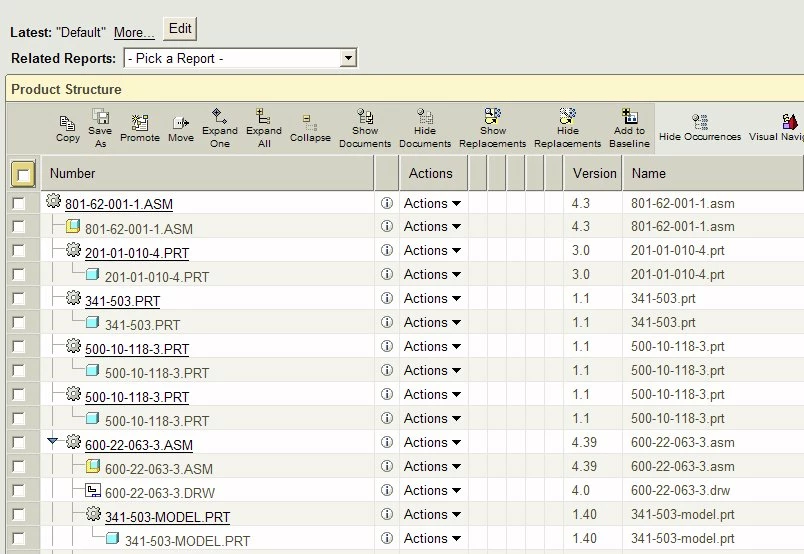Image resolution: width=804 pixels, height=554 pixels.
Task: Click the Expand All toolbar icon
Action: coord(264,116)
